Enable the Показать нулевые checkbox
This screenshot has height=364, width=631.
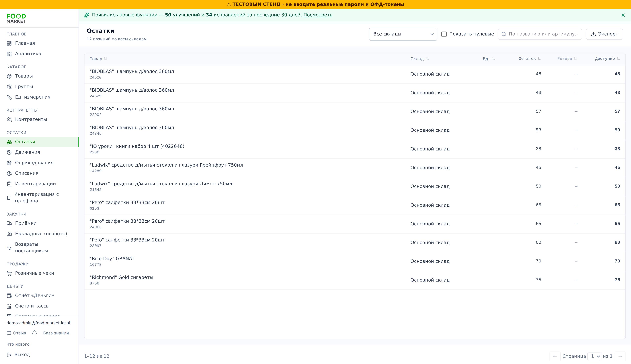444,34
